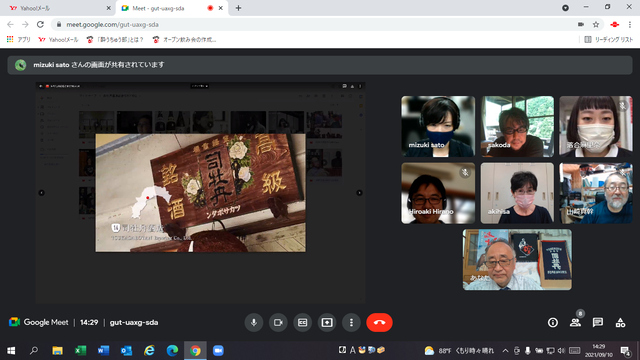Open アプリ bookmarks shortcut

(18, 40)
